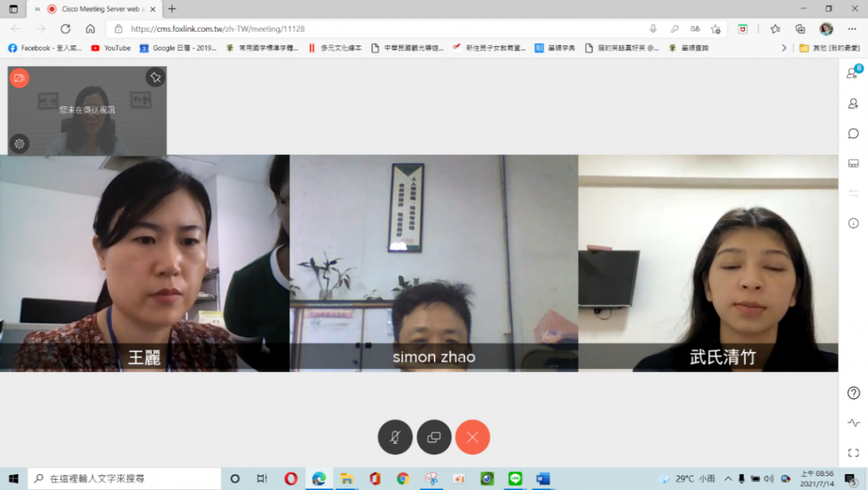Click the add participant icon

pos(854,104)
